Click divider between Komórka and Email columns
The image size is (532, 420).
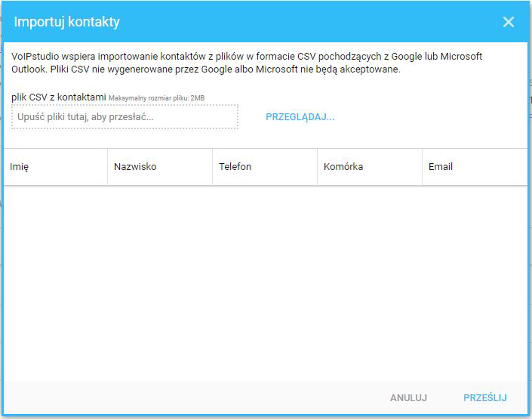click(423, 167)
